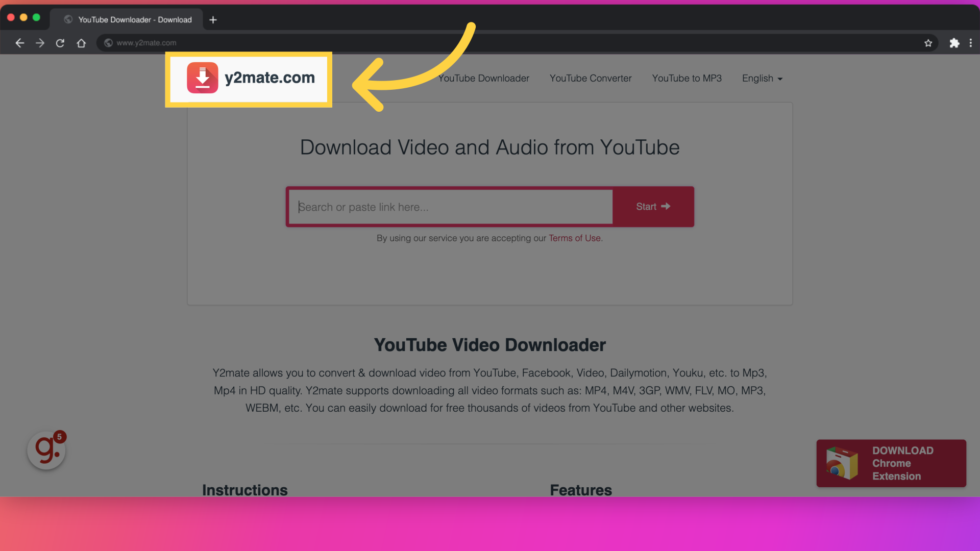Select the YouTube Downloader menu tab

pos(483,78)
